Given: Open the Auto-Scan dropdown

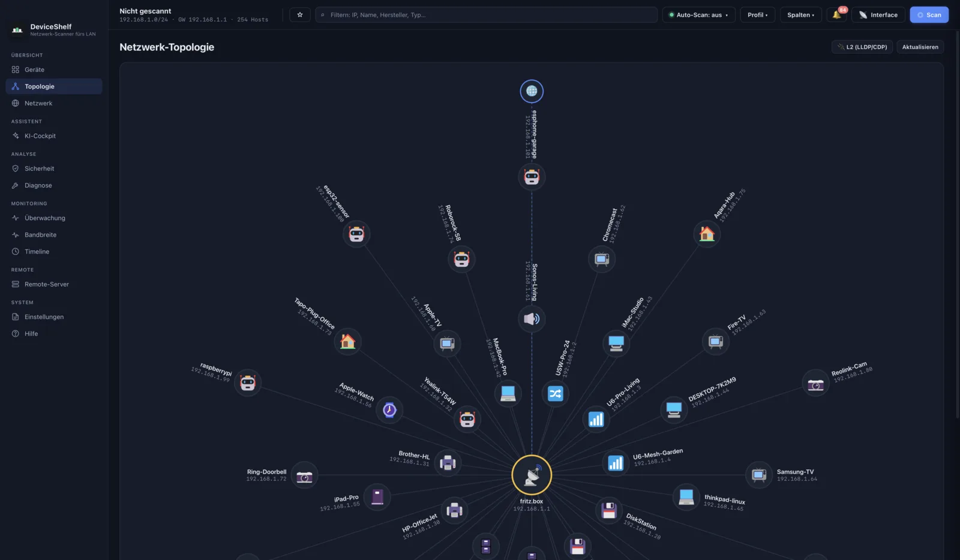Looking at the screenshot, I should pos(699,15).
